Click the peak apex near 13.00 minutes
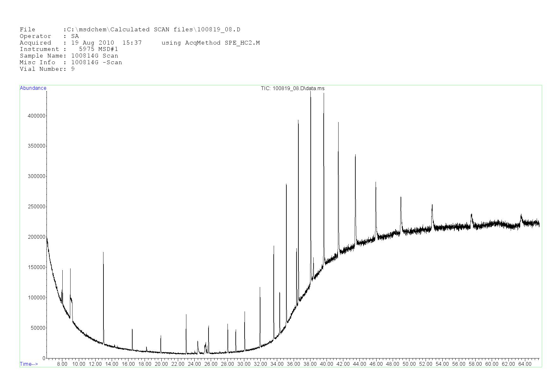The height and width of the screenshot is (392, 555). point(103,253)
